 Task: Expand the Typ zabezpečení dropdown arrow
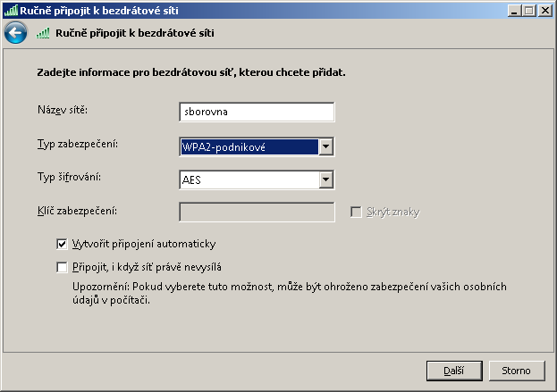tap(326, 146)
